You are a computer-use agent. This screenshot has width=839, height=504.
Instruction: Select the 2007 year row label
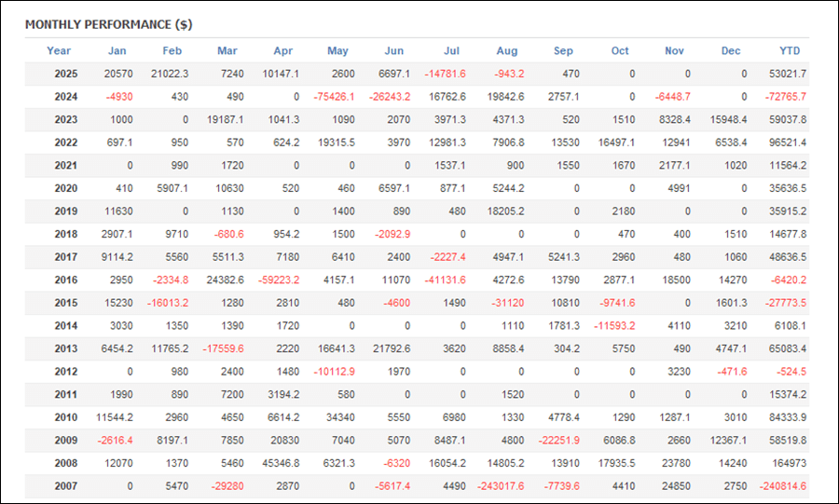[66, 486]
